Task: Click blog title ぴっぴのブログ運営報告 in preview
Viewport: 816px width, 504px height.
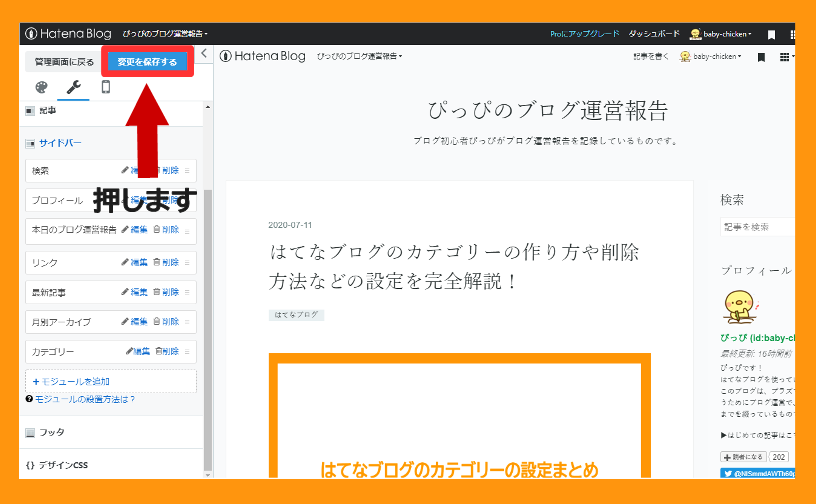Action: click(x=547, y=110)
